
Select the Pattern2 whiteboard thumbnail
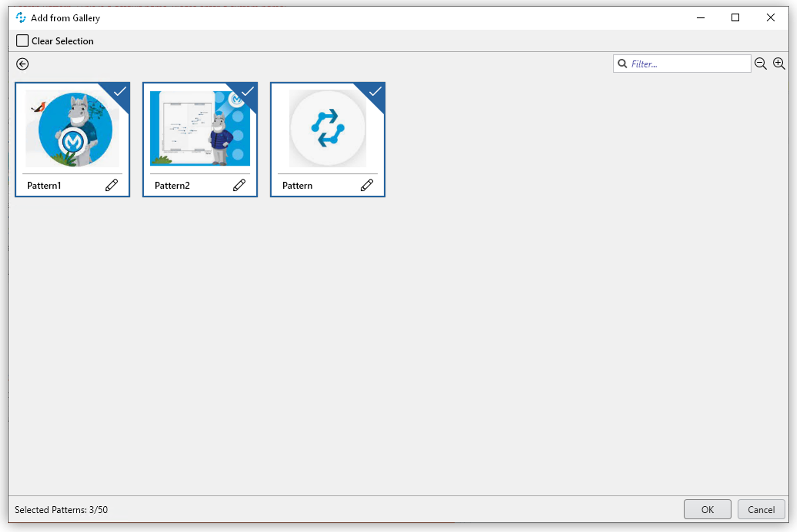200,129
